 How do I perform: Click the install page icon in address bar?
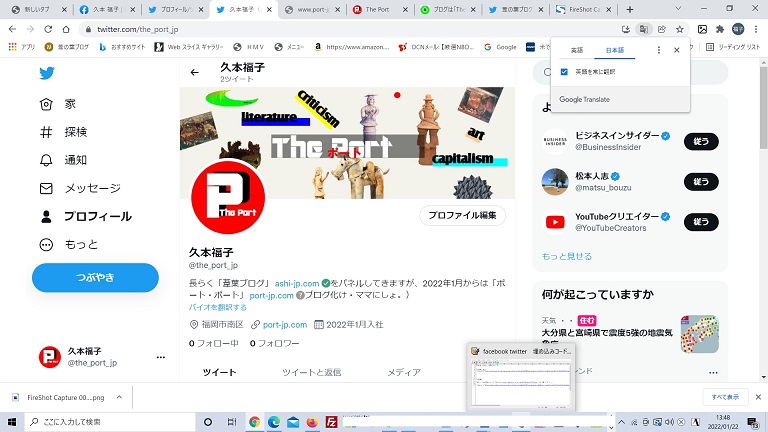pyautogui.click(x=625, y=29)
